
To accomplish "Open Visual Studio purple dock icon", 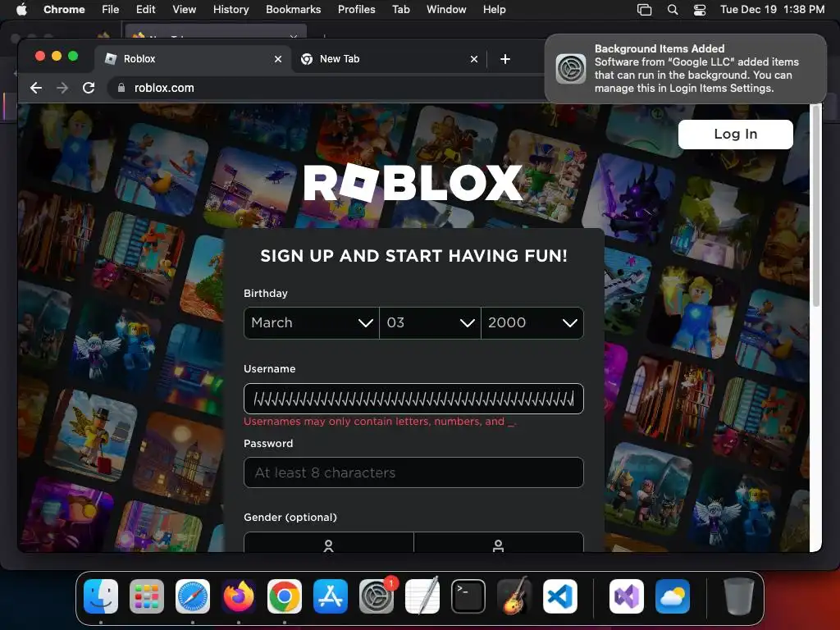I will [x=627, y=596].
